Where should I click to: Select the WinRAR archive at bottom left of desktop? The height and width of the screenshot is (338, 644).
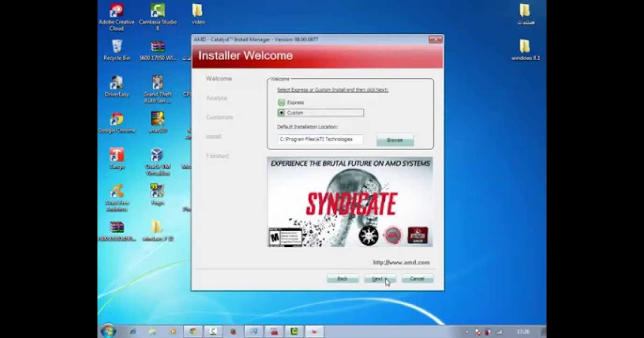tap(116, 231)
